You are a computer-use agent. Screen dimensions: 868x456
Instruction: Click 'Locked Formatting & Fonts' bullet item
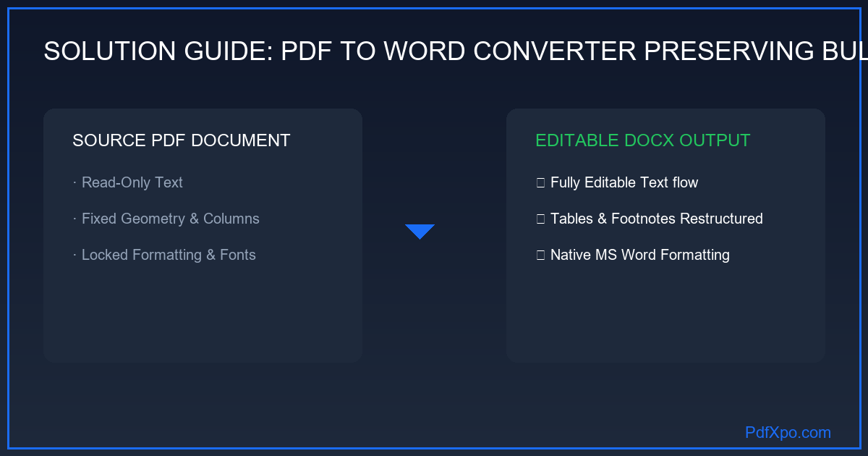click(x=164, y=255)
